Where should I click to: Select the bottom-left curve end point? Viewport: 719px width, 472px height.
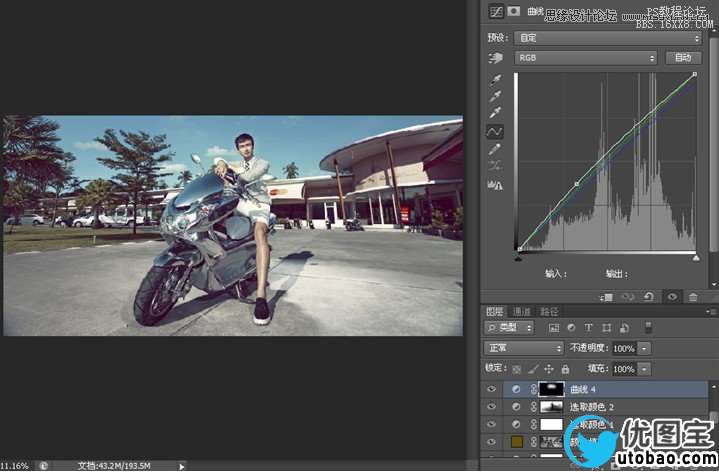tap(520, 249)
